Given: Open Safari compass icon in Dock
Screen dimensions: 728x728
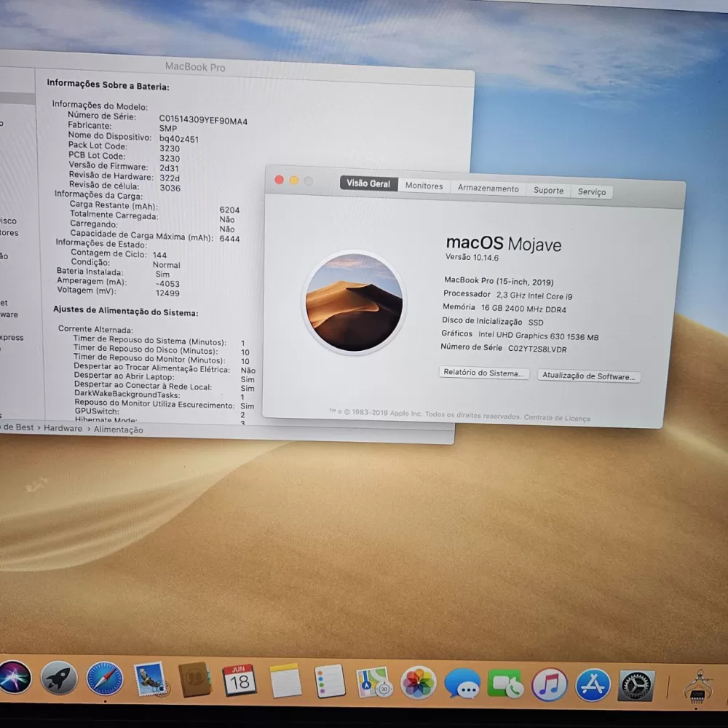Looking at the screenshot, I should pos(104,678).
